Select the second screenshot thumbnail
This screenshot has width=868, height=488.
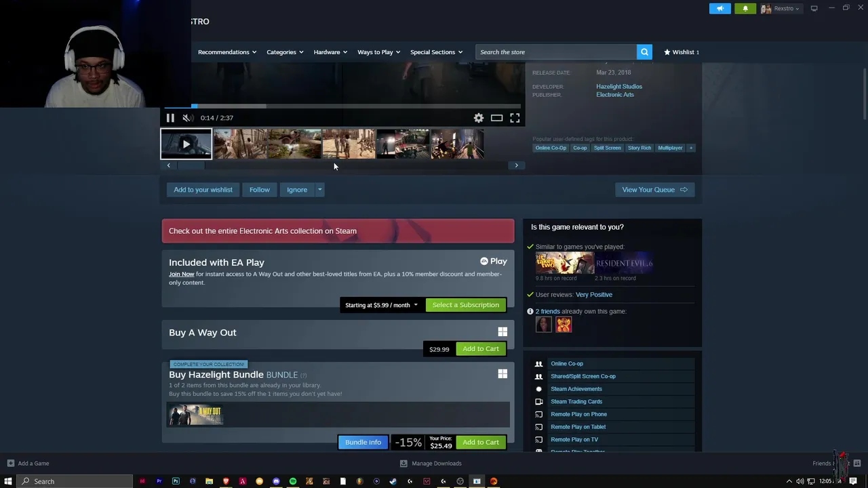pos(240,144)
